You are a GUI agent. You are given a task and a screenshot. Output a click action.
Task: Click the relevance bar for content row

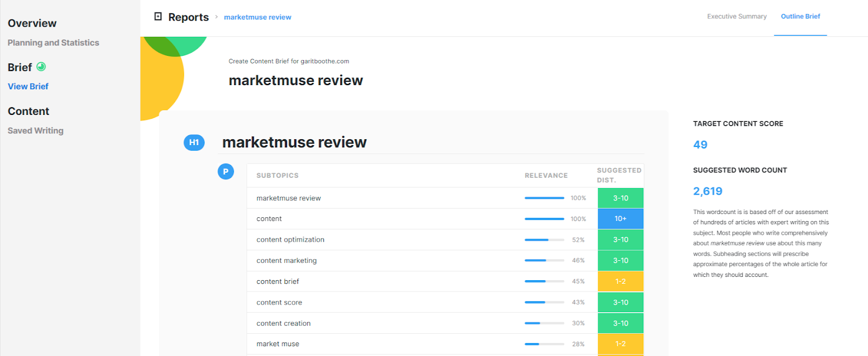pos(544,219)
